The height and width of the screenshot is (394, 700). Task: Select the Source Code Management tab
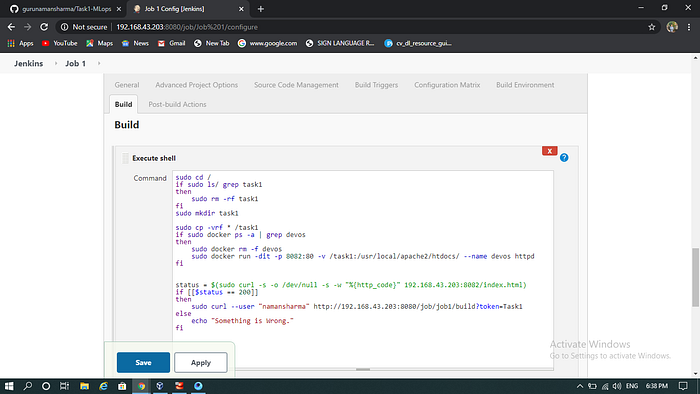(296, 85)
